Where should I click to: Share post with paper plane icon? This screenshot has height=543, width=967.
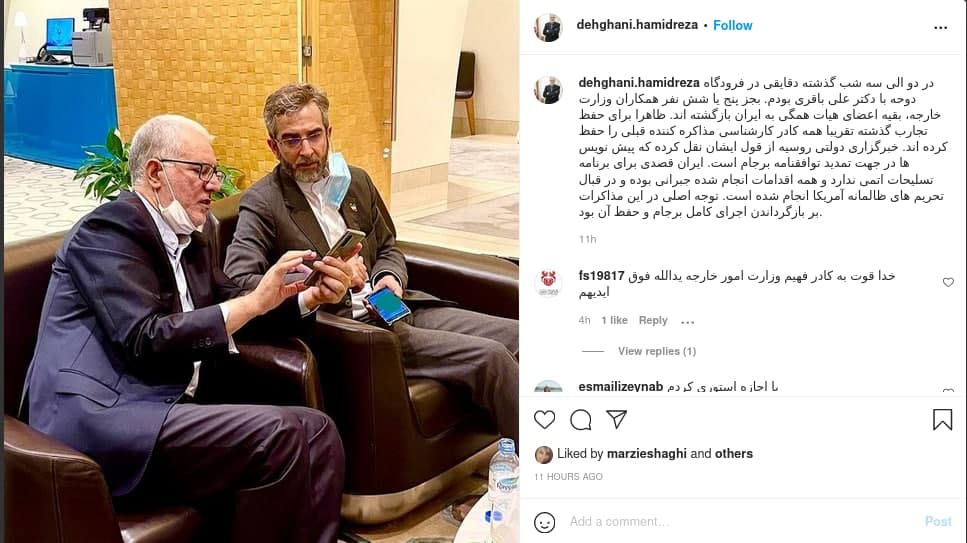click(616, 419)
